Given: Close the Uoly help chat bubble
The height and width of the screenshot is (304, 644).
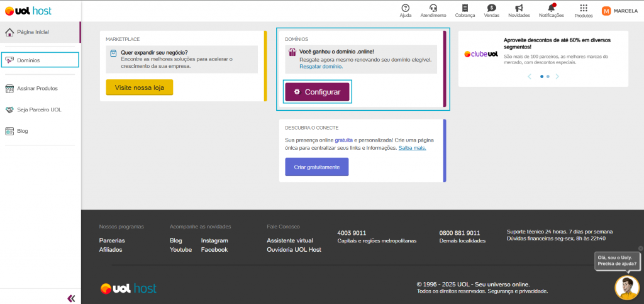Looking at the screenshot, I should coord(640,248).
